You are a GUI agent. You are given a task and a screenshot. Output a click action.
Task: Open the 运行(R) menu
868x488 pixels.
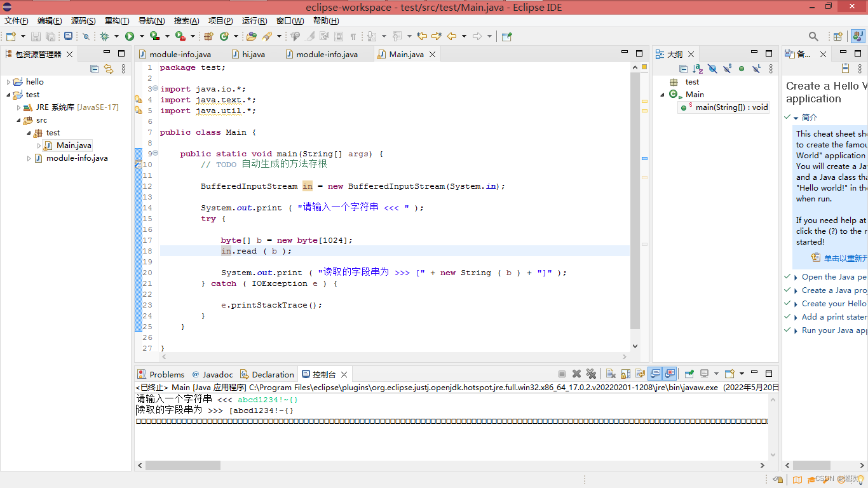point(254,20)
